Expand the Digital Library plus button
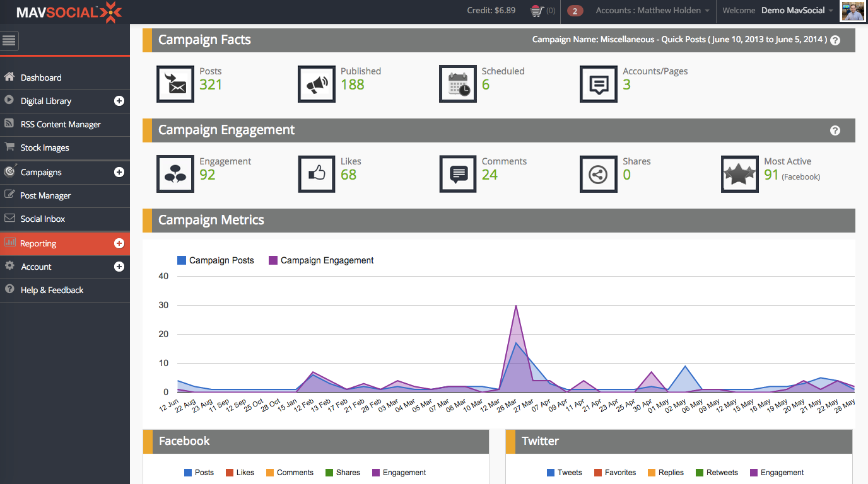868x484 pixels. [119, 101]
